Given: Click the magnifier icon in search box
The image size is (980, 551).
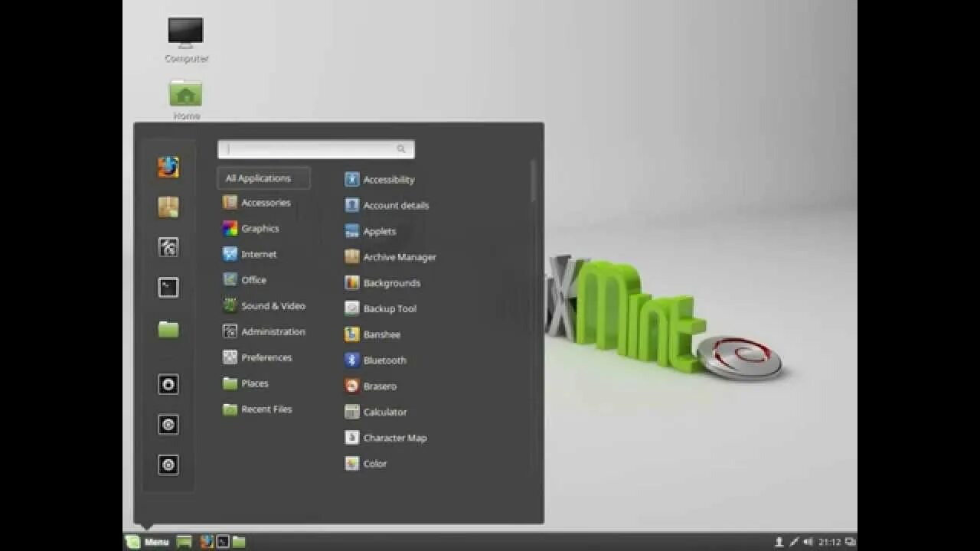Looking at the screenshot, I should coord(401,149).
